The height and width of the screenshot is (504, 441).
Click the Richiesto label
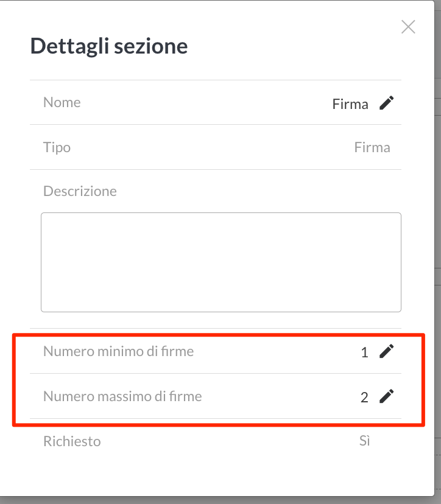[72, 441]
